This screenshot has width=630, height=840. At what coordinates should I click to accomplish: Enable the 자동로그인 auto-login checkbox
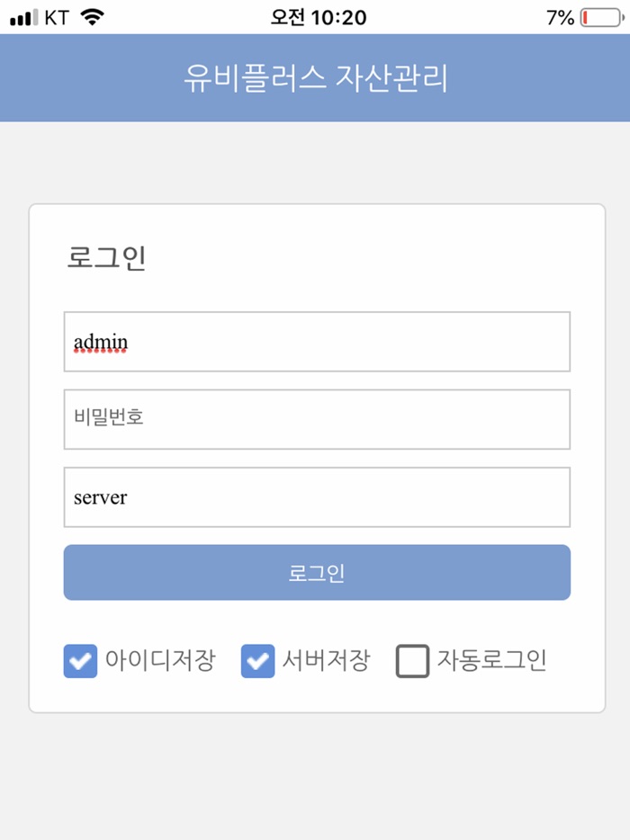(x=412, y=660)
